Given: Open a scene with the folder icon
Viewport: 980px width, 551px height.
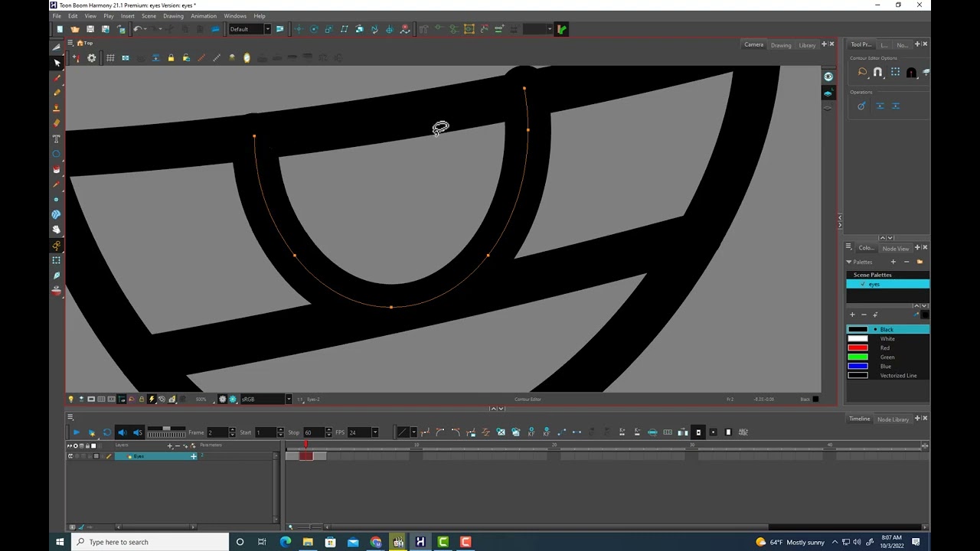Looking at the screenshot, I should 75,29.
